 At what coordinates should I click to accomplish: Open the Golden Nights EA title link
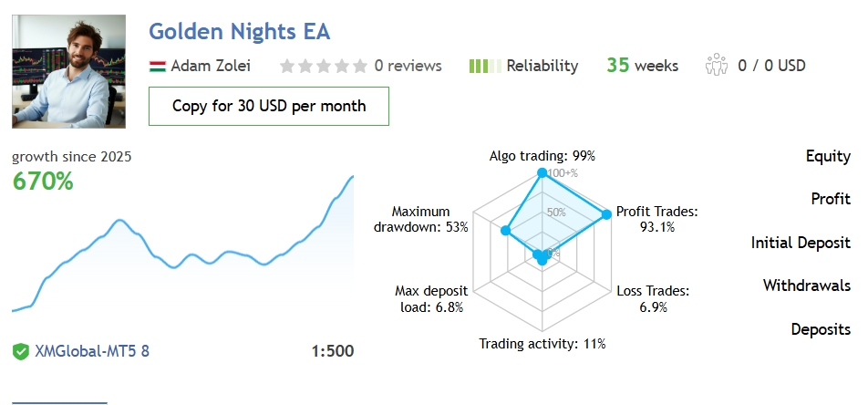tap(239, 31)
